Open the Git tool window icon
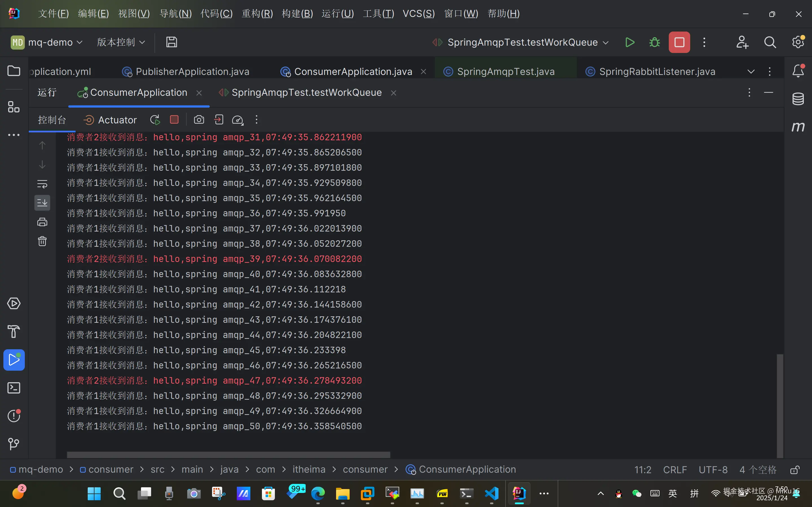The height and width of the screenshot is (507, 812). (x=14, y=444)
